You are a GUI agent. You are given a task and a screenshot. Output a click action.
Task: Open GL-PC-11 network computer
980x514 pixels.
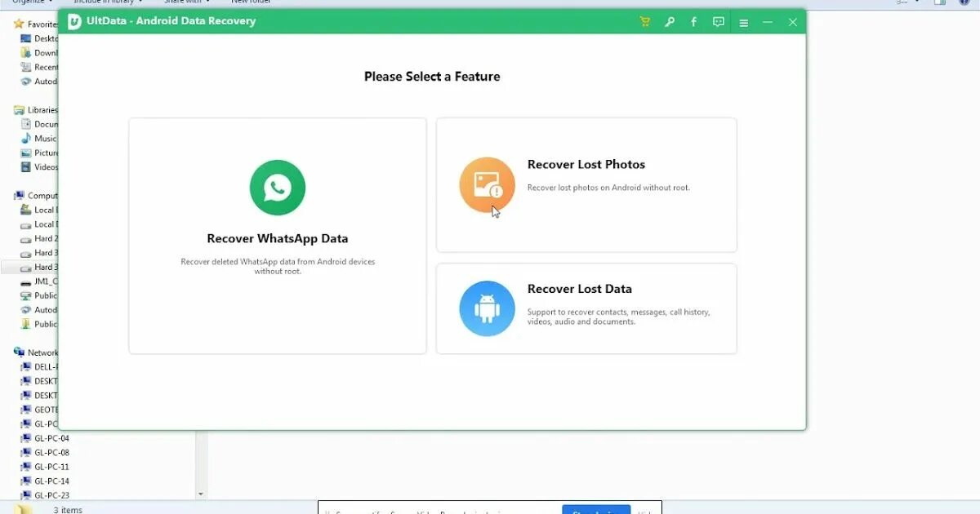pos(46,467)
